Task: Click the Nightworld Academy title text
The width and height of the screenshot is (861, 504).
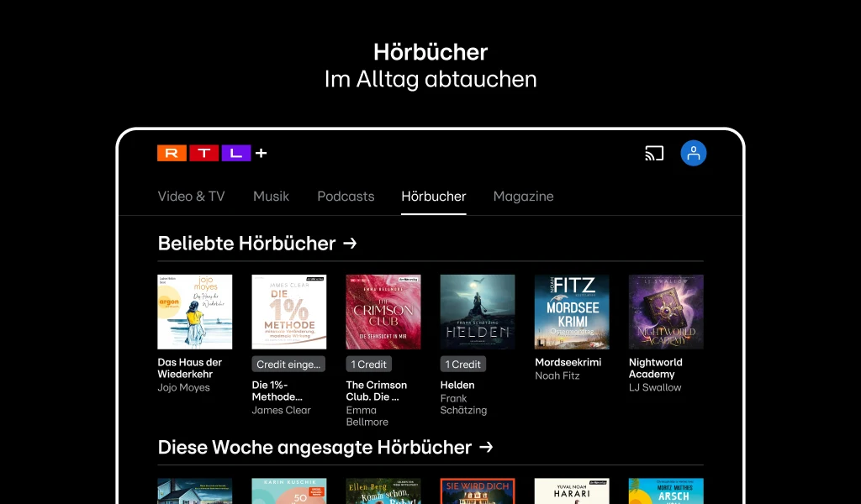Action: tap(656, 368)
